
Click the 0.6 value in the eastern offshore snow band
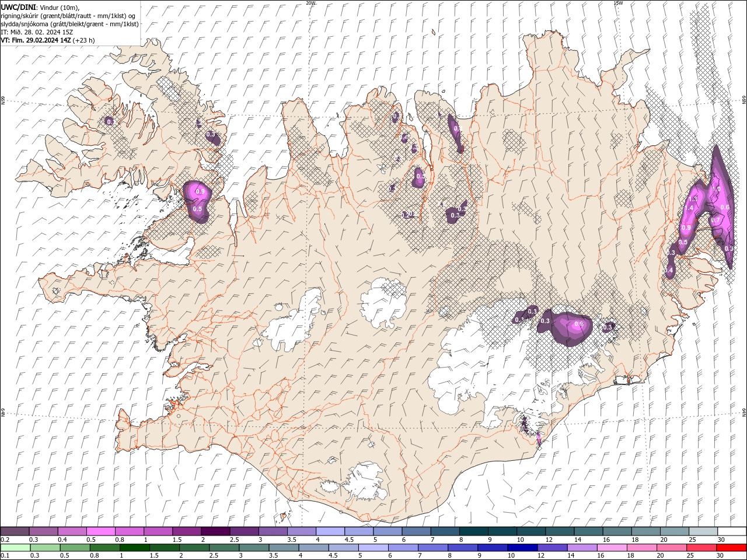tap(725, 207)
